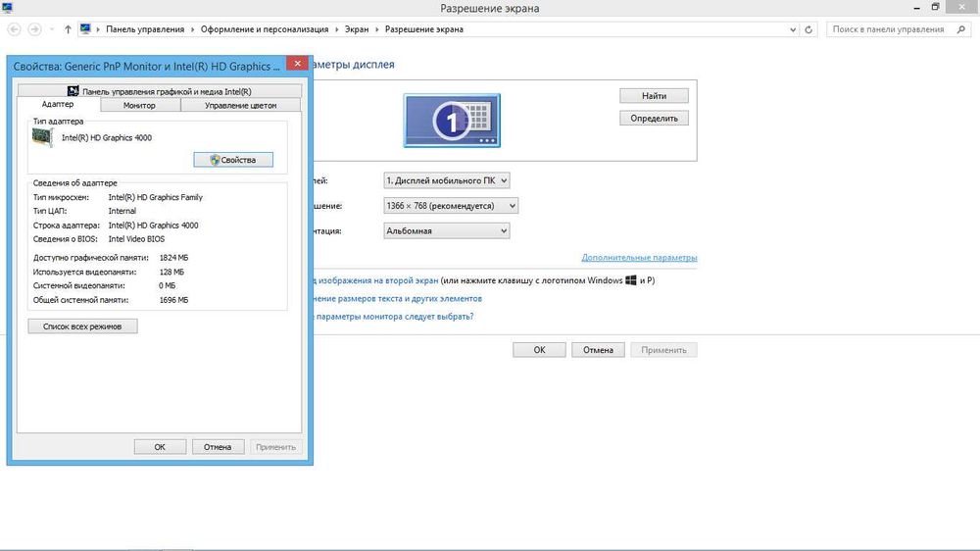Screen dimensions: 980x551
Task: Switch to the Управление цветом tab
Action: click(241, 105)
